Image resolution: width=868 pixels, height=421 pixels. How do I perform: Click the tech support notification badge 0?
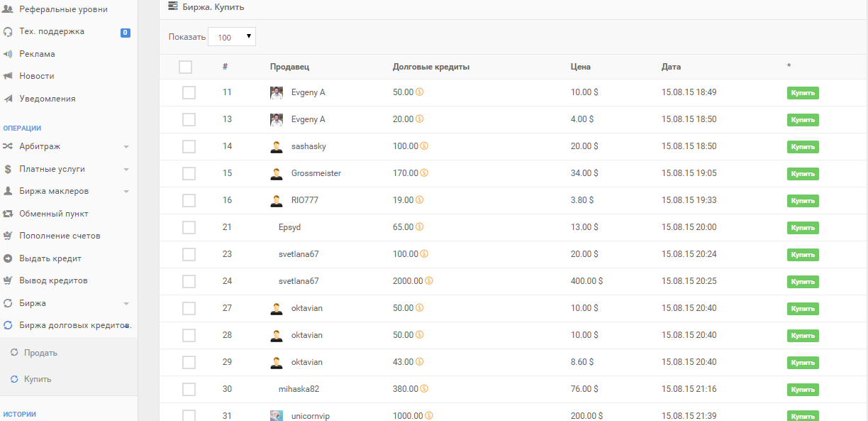point(126,32)
